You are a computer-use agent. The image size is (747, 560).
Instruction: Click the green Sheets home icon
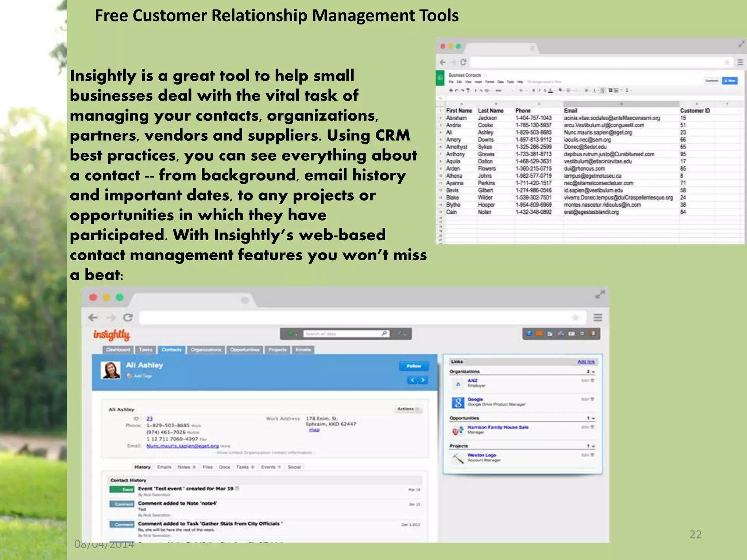click(440, 78)
